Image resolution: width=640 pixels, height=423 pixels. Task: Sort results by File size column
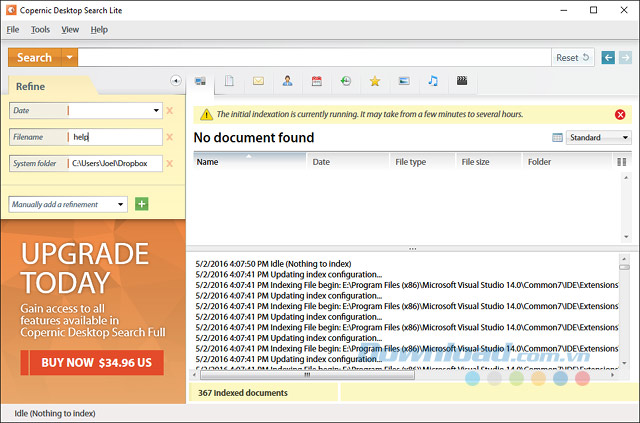point(489,162)
